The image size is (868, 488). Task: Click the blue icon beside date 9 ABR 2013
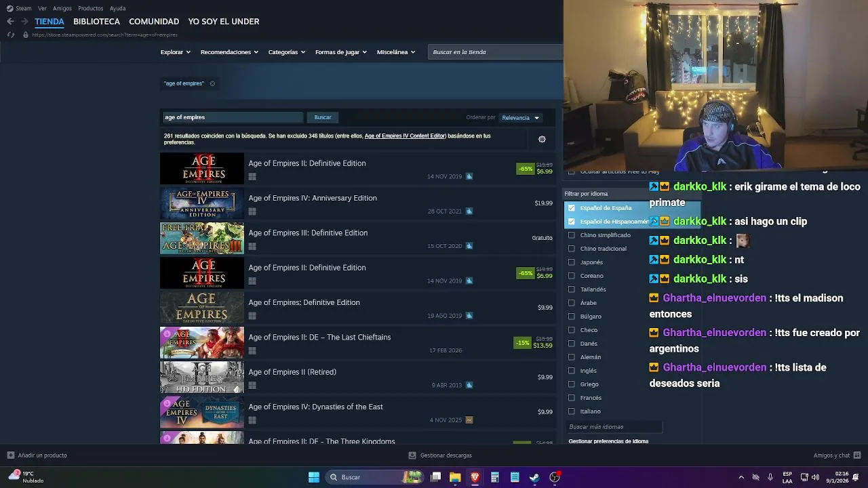point(469,385)
